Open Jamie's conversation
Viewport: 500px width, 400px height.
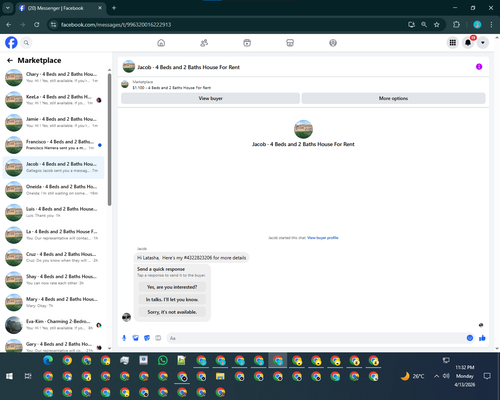tap(53, 122)
